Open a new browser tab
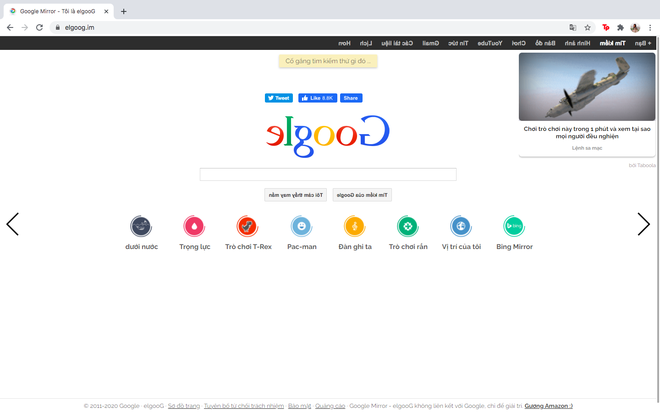The image size is (660, 412). [x=123, y=11]
